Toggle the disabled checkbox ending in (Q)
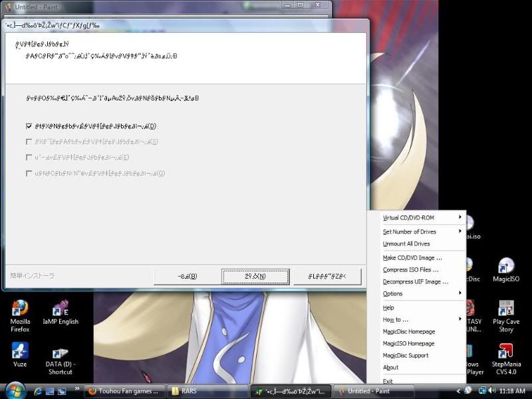Viewport: 532px width, 399px height. click(29, 174)
